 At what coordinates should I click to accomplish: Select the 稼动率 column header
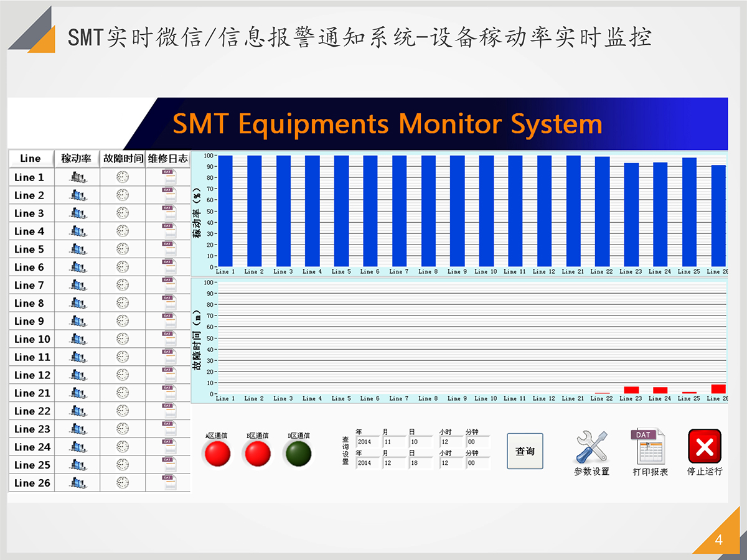77,159
